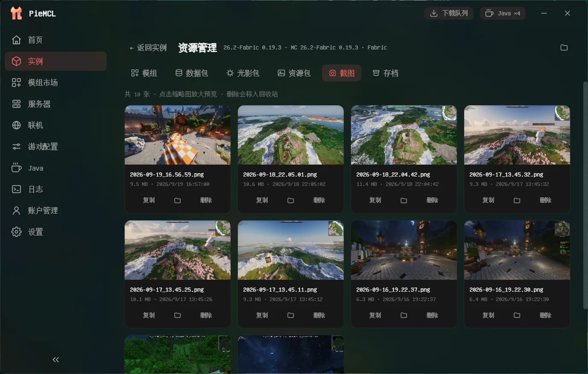The width and height of the screenshot is (588, 374).
Task: Open the 下载队列 download queue
Action: click(449, 13)
